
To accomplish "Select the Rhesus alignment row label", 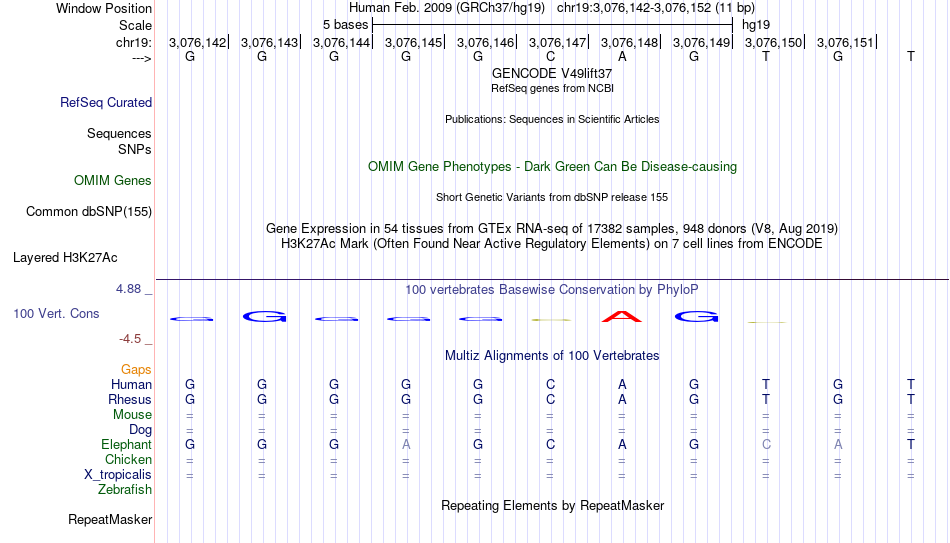I will point(130,399).
